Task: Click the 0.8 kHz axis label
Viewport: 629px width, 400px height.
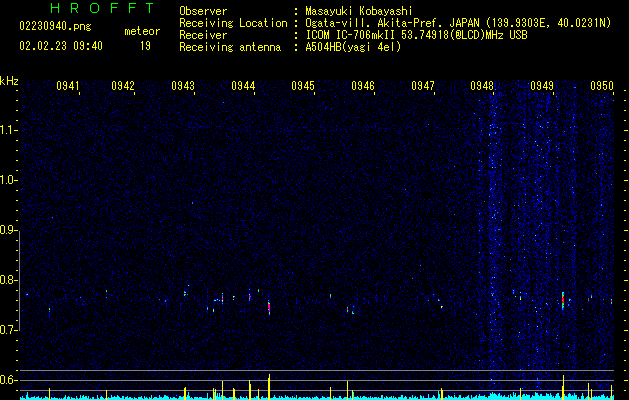Action: pos(9,280)
